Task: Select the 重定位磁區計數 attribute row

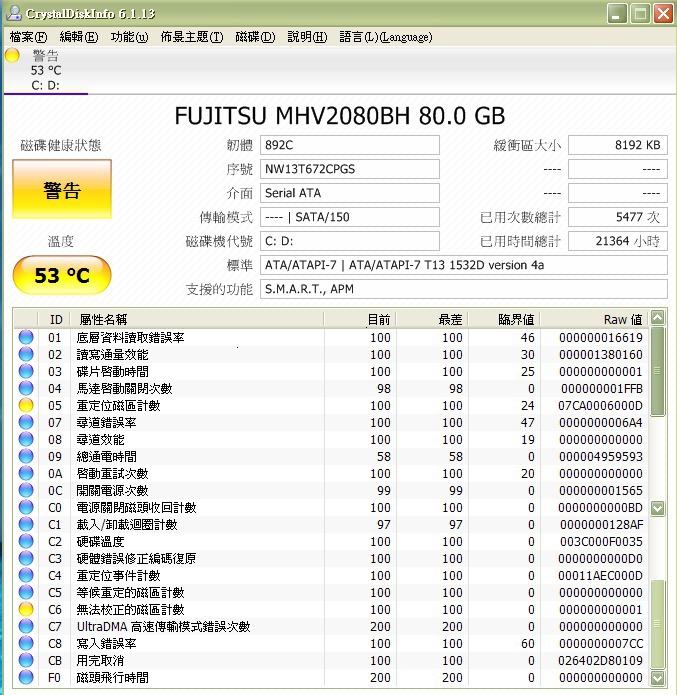Action: point(331,405)
